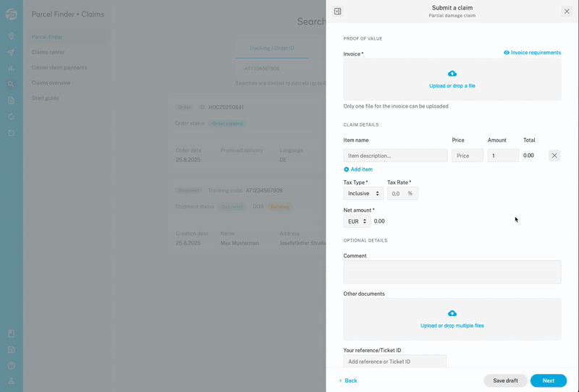Click recipient name Max Musterman
579x392 pixels.
click(240, 243)
